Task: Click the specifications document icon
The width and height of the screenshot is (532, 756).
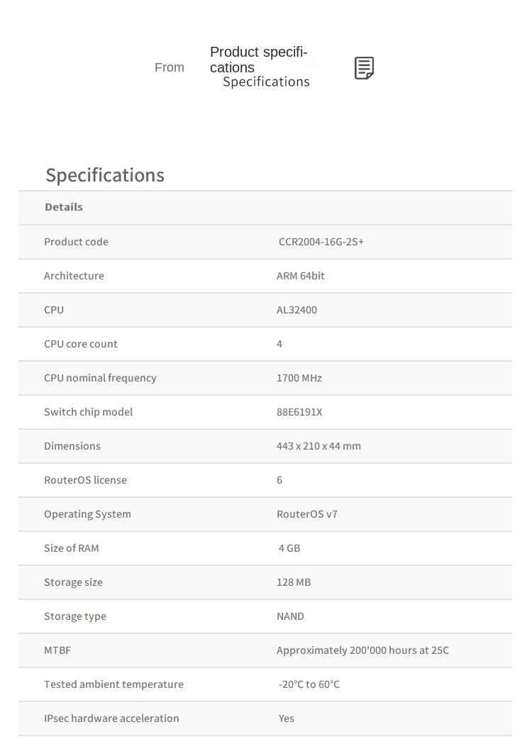Action: 364,68
